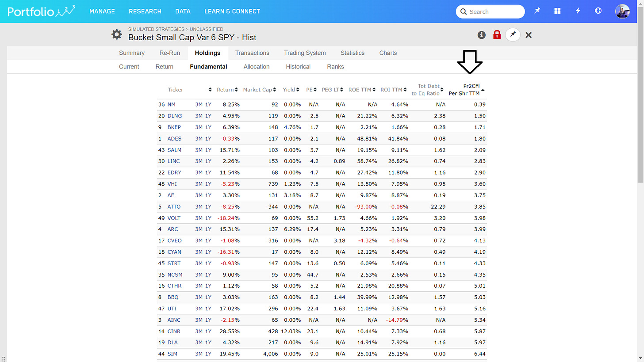Screen dimensions: 644x362
Task: Open the Trading System tab
Action: tap(305, 53)
